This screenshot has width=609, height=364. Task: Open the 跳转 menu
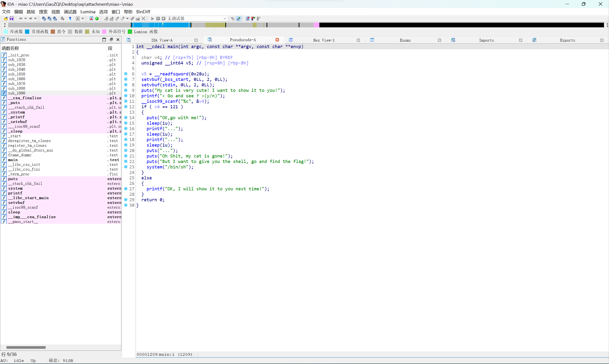tap(31, 12)
